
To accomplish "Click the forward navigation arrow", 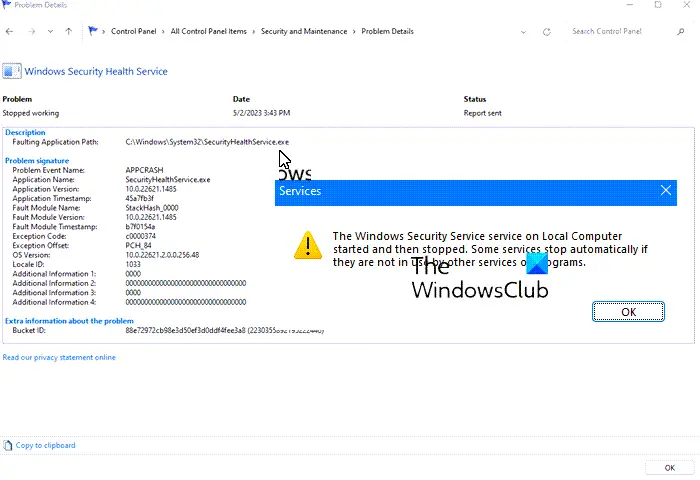I will click(31, 32).
